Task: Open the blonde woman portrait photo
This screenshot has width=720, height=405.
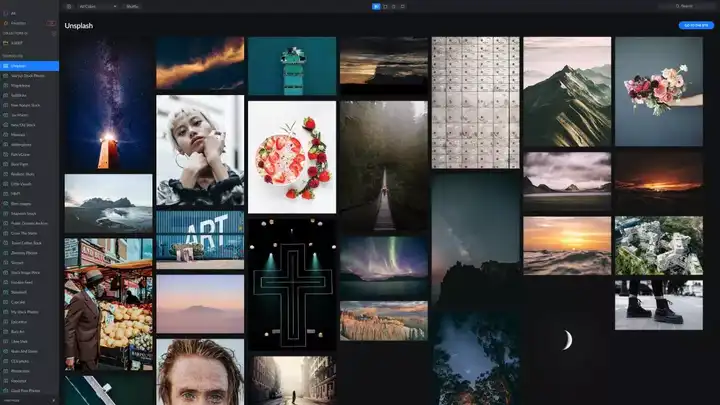Action: coord(200,150)
